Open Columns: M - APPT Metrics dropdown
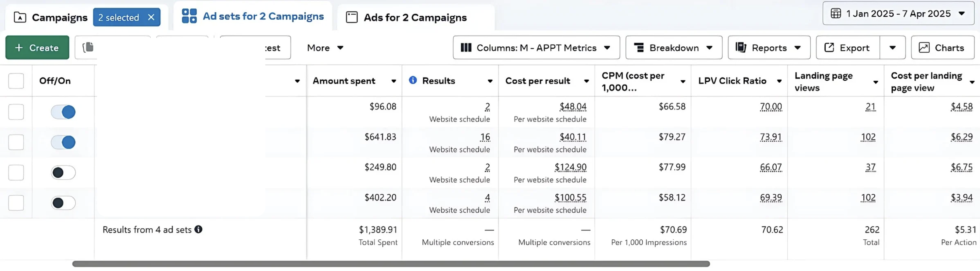 point(536,48)
